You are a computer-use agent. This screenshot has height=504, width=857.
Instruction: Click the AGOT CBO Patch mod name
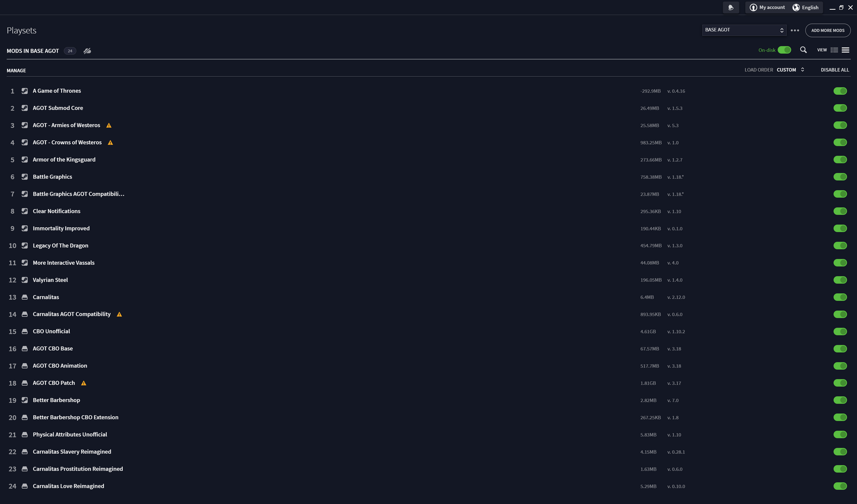tap(54, 383)
